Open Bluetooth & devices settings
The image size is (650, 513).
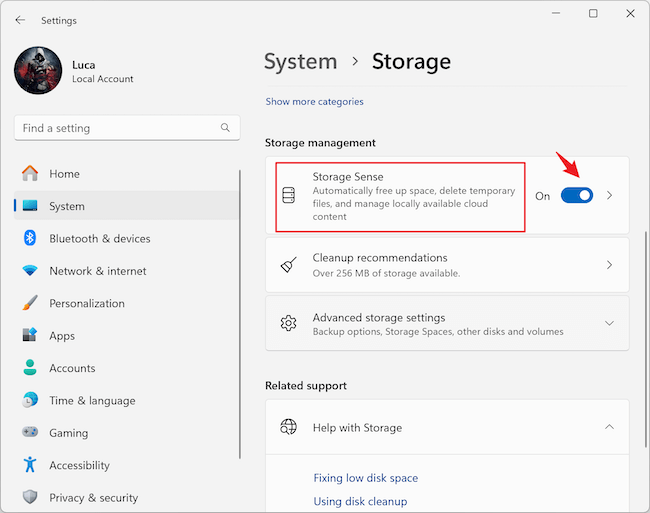click(x=126, y=238)
